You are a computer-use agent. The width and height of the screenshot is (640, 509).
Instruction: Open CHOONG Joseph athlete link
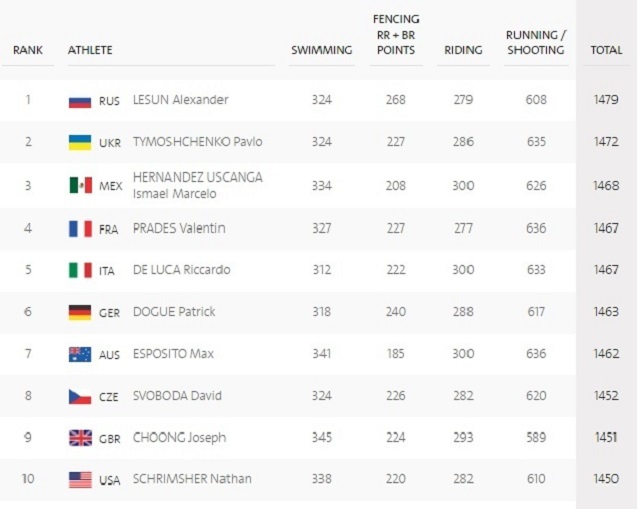coord(179,438)
